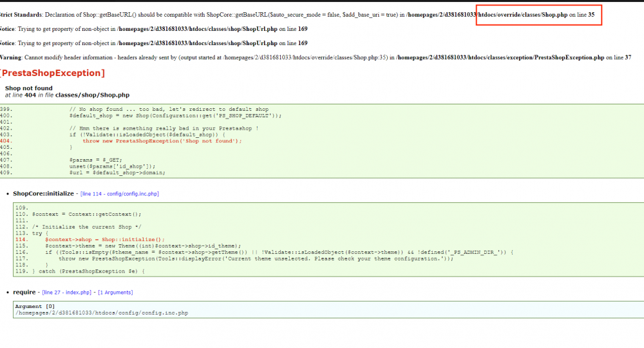Image resolution: width=644 pixels, height=348 pixels.
Task: Click code line 116 isEmpty theme_name condition
Action: click(x=279, y=252)
